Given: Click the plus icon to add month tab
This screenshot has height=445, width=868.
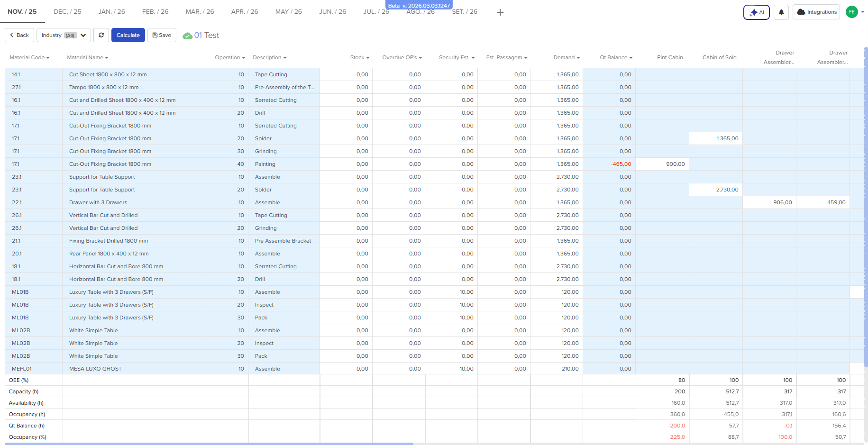Looking at the screenshot, I should 500,12.
